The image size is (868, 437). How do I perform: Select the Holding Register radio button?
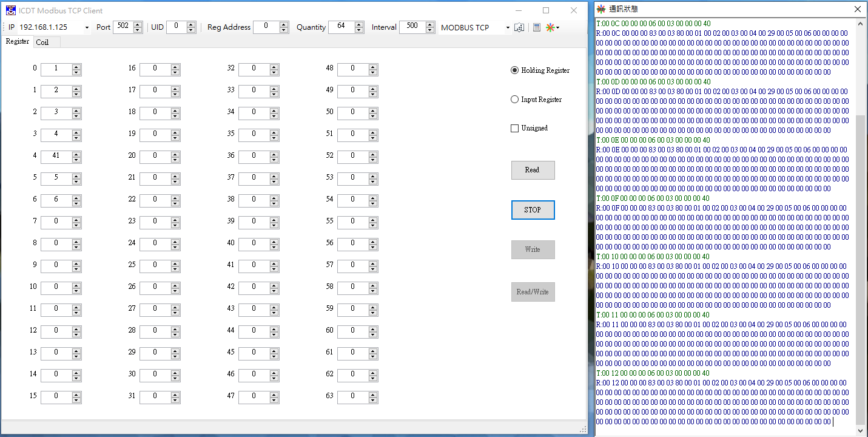coord(515,70)
